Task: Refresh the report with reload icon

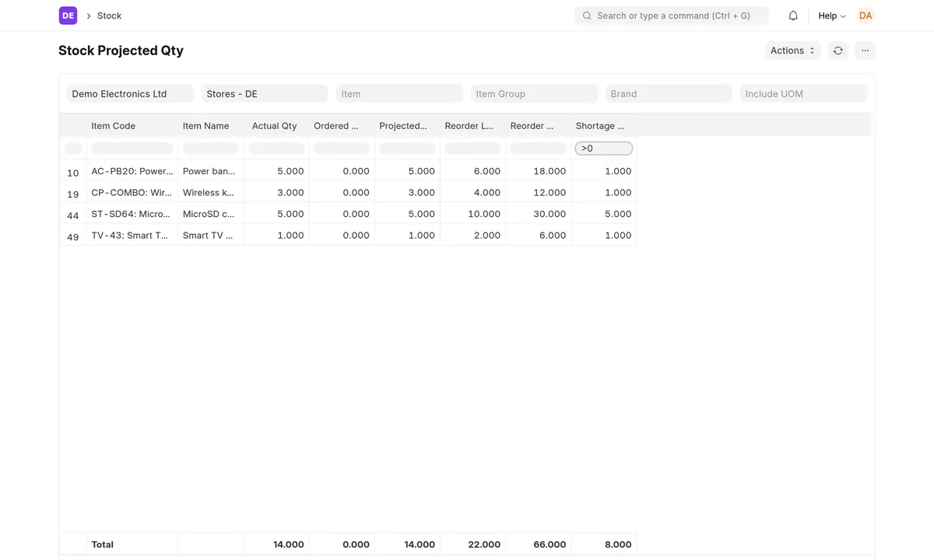Action: 837,51
